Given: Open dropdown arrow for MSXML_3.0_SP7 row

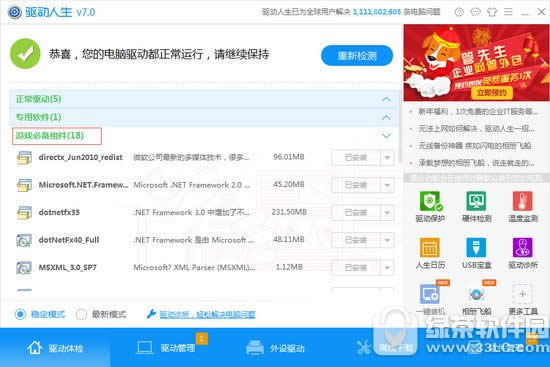Looking at the screenshot, I should [387, 268].
